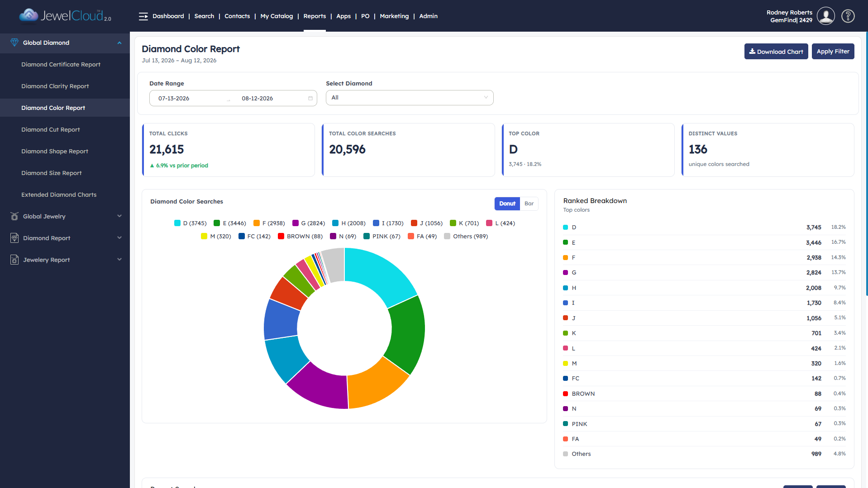This screenshot has width=868, height=488.
Task: Open the Select Diamond dropdown
Action: tap(410, 98)
